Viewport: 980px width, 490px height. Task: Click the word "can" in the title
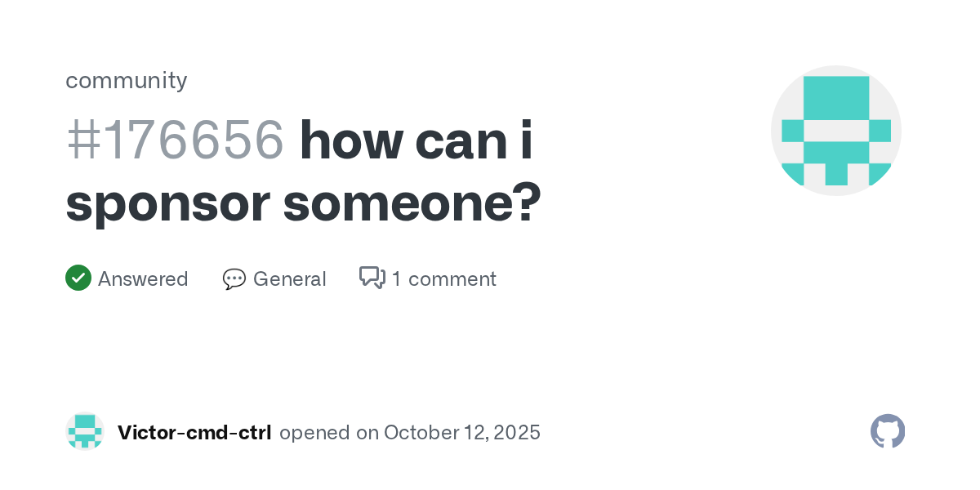point(461,140)
